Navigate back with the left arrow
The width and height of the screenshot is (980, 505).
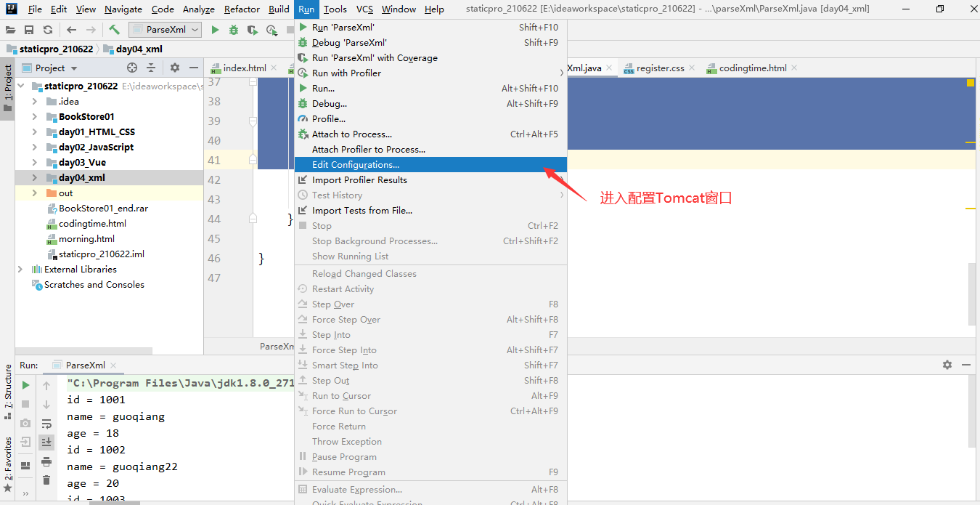pos(71,30)
